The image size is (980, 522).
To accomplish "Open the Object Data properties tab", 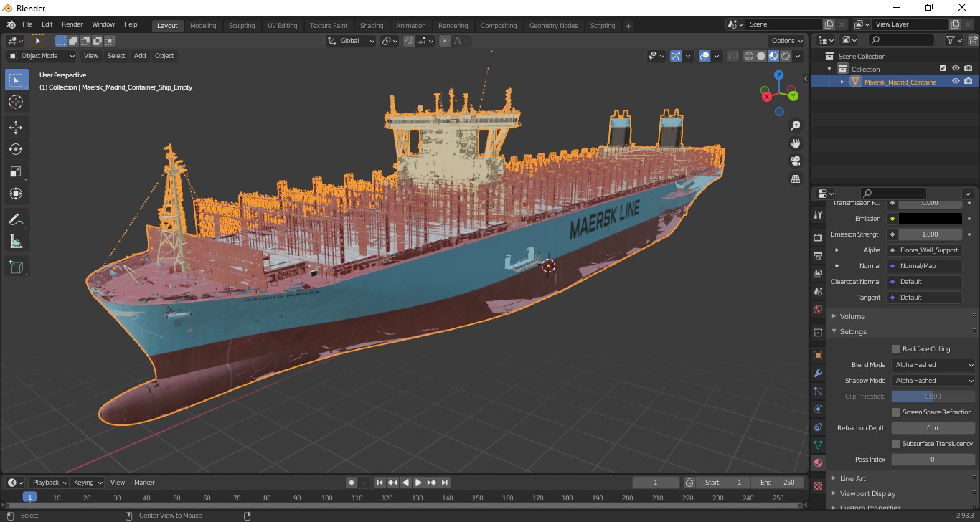I will [818, 445].
